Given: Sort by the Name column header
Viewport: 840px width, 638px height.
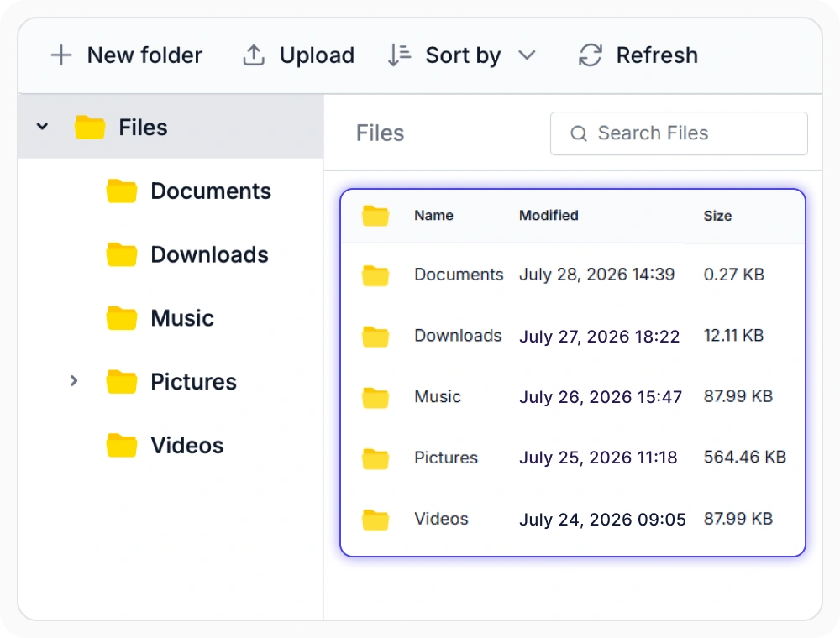Looking at the screenshot, I should (434, 216).
